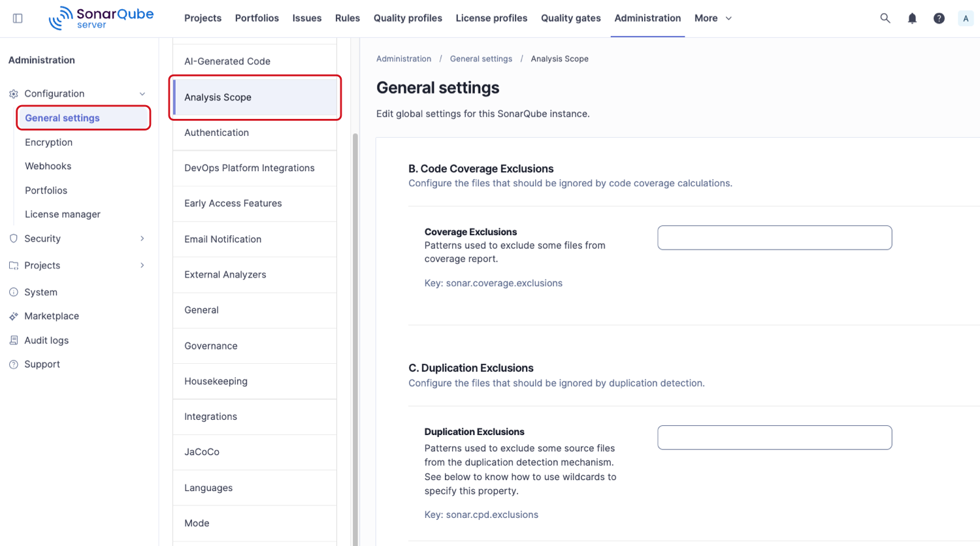
Task: Open Portfolios in top navigation
Action: (x=257, y=18)
